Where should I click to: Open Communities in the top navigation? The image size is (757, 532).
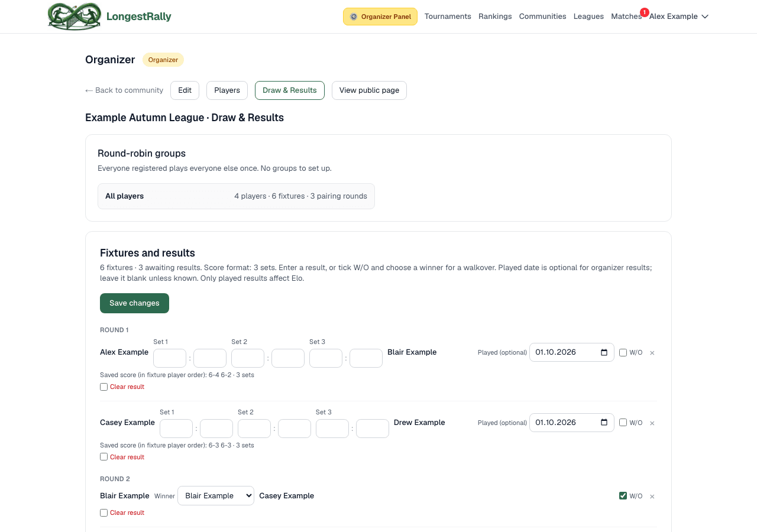(543, 17)
